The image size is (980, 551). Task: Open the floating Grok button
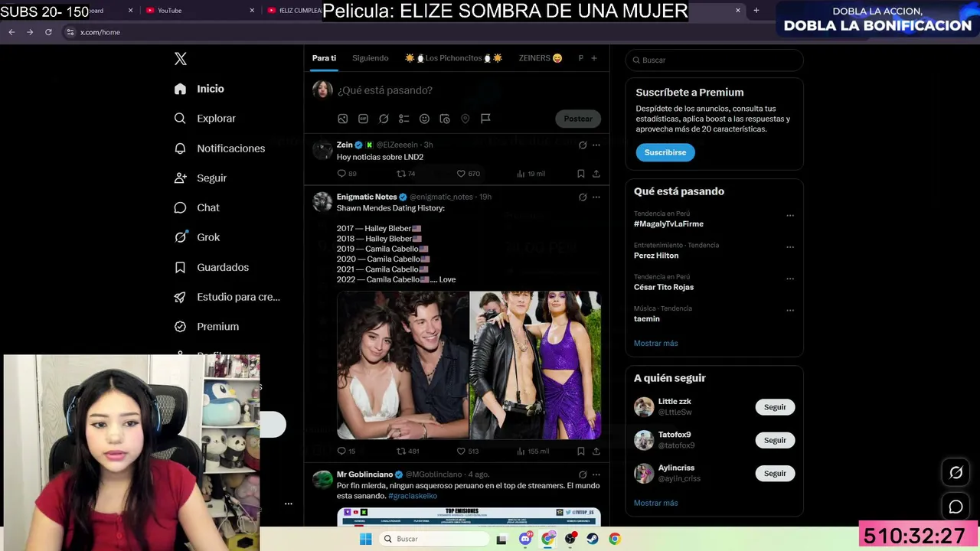[956, 473]
